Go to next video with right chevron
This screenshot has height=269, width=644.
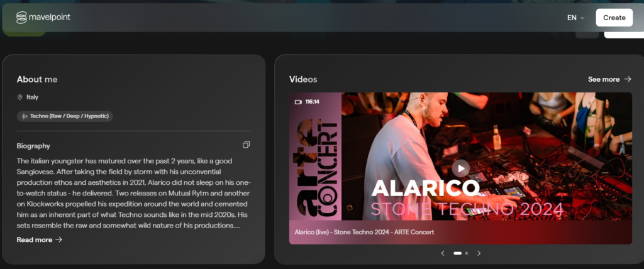click(x=479, y=253)
